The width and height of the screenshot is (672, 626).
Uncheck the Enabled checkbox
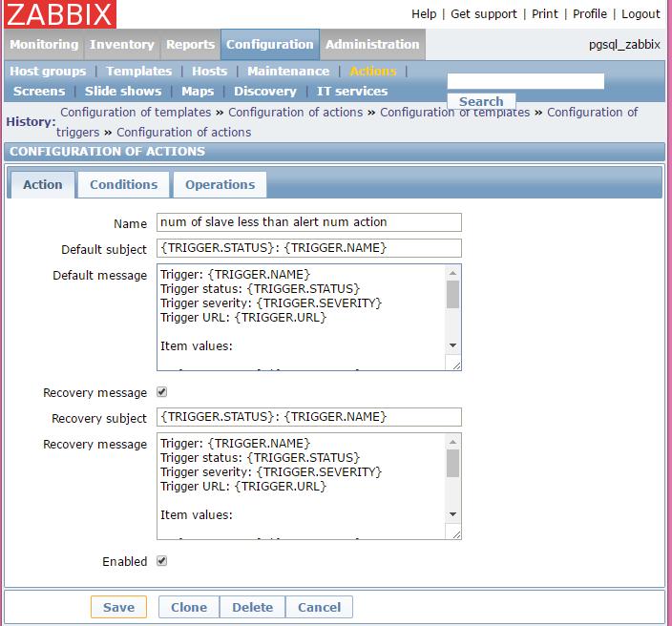[x=161, y=561]
